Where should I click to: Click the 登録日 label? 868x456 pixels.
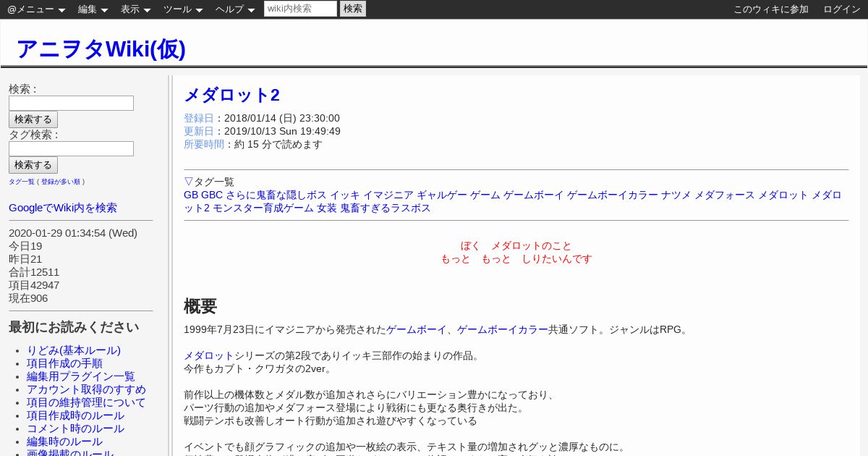(199, 118)
